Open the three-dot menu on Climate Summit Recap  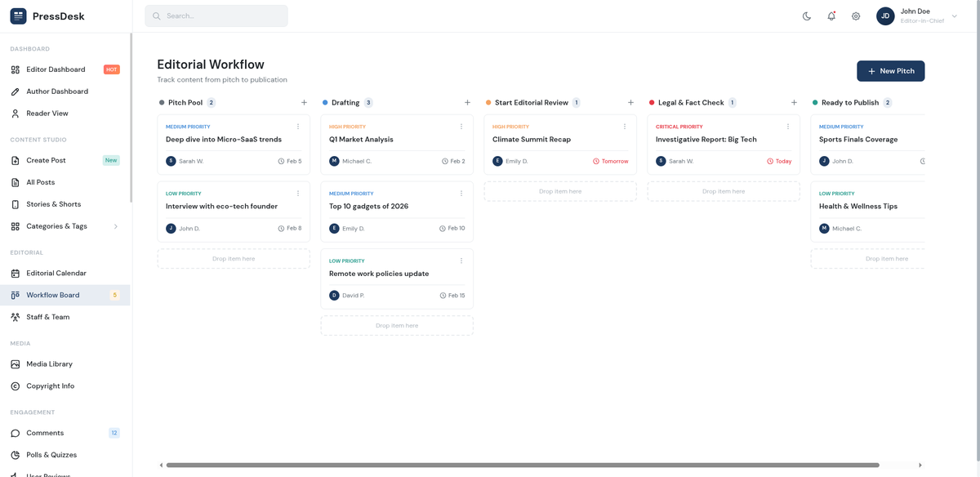625,127
